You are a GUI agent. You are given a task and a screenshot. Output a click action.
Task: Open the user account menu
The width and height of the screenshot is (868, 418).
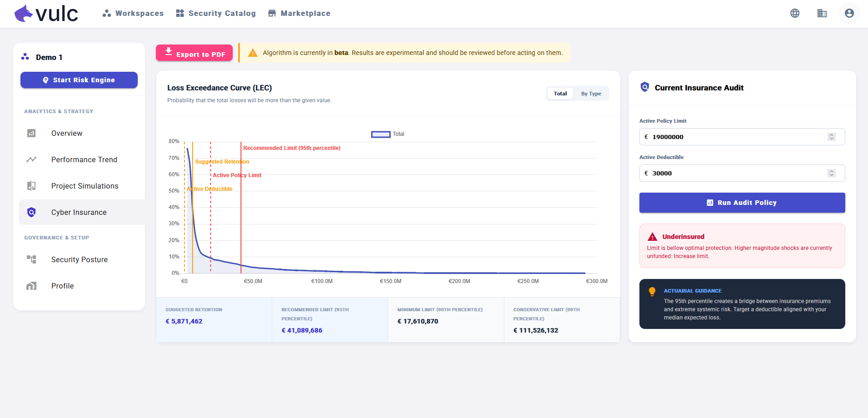[x=848, y=13]
